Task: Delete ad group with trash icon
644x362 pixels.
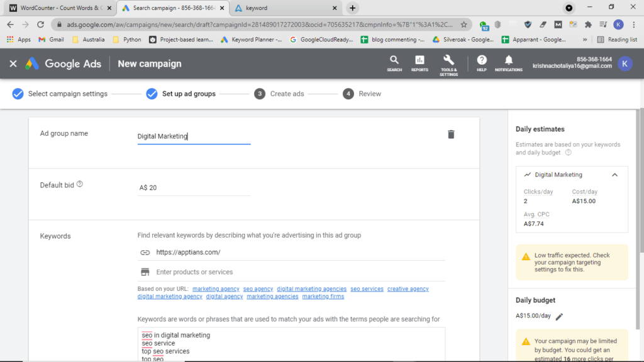Action: 450,134
